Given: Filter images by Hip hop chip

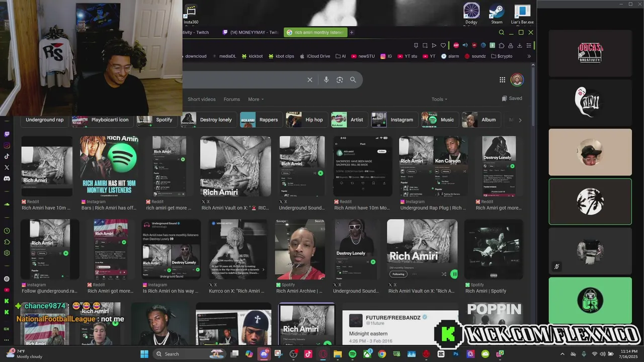Looking at the screenshot, I should (x=306, y=120).
